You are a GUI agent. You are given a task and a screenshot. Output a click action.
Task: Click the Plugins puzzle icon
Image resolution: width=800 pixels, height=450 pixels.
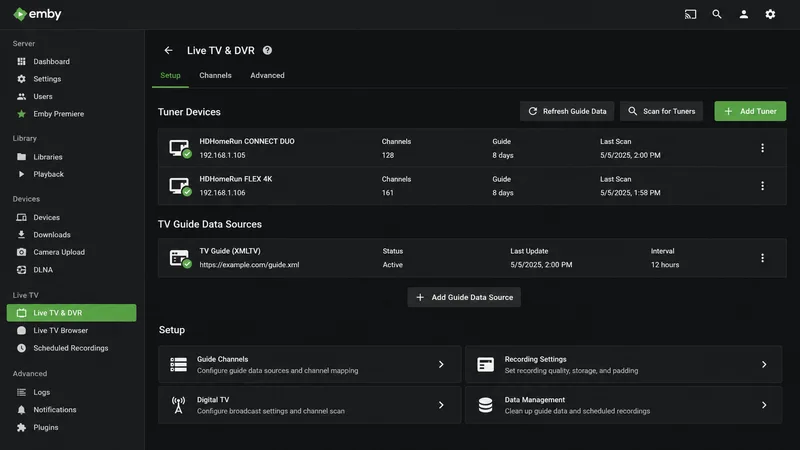coord(21,428)
